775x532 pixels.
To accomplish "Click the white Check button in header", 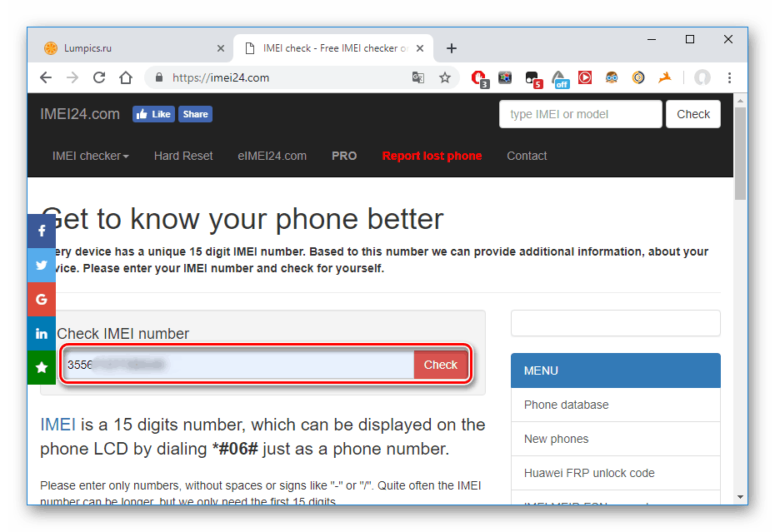I will click(693, 114).
